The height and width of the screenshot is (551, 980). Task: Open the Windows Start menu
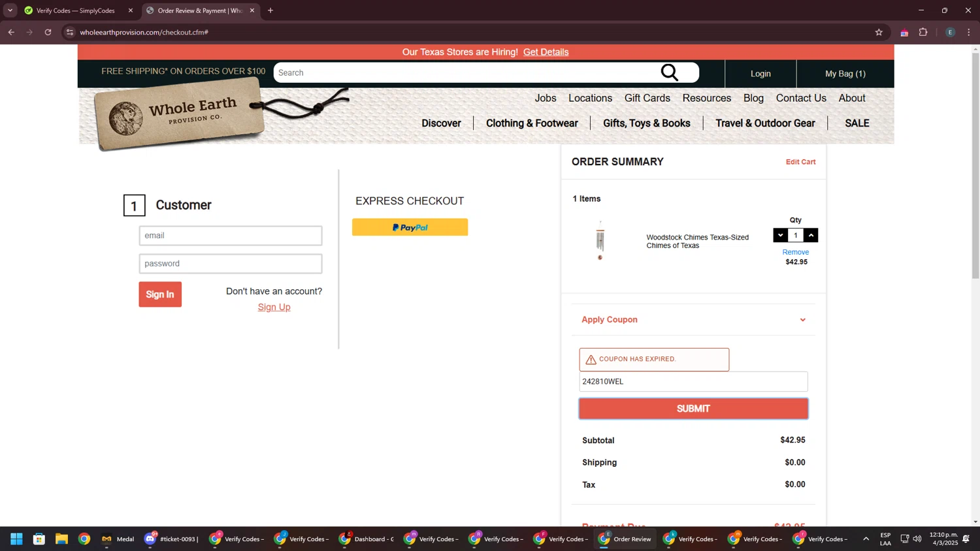[16, 539]
